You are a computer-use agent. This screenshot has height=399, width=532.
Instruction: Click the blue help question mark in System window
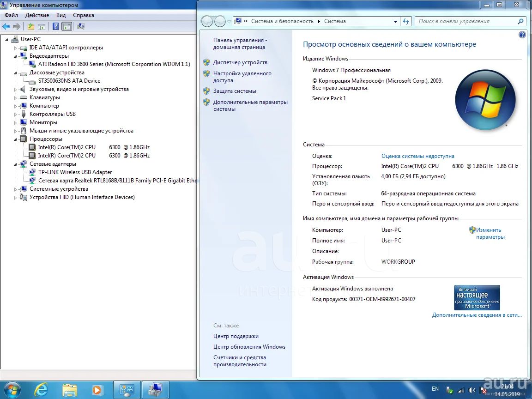tap(522, 35)
